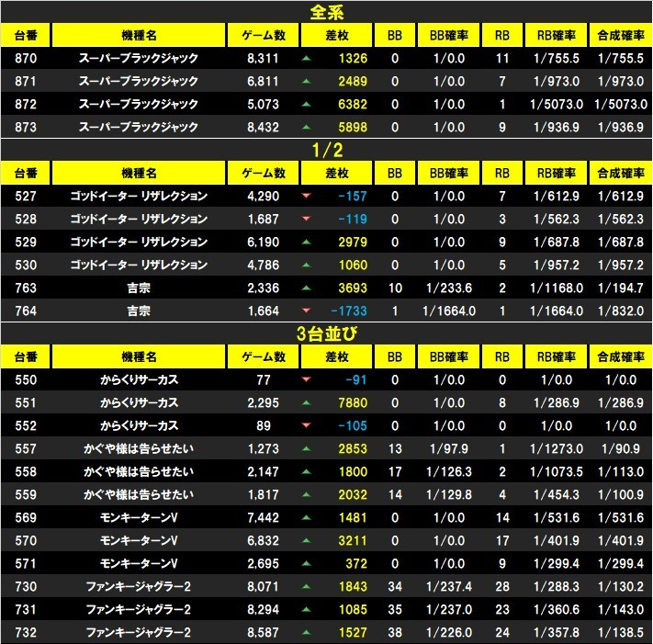This screenshot has height=644, width=653.
Task: Click green up arrow in row 732
Action: tap(306, 632)
